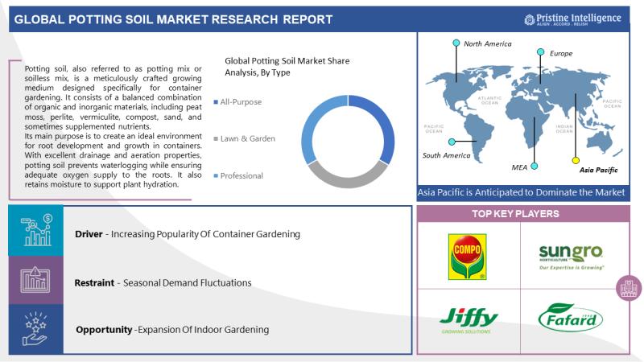Click the COMPO logo

tap(468, 257)
